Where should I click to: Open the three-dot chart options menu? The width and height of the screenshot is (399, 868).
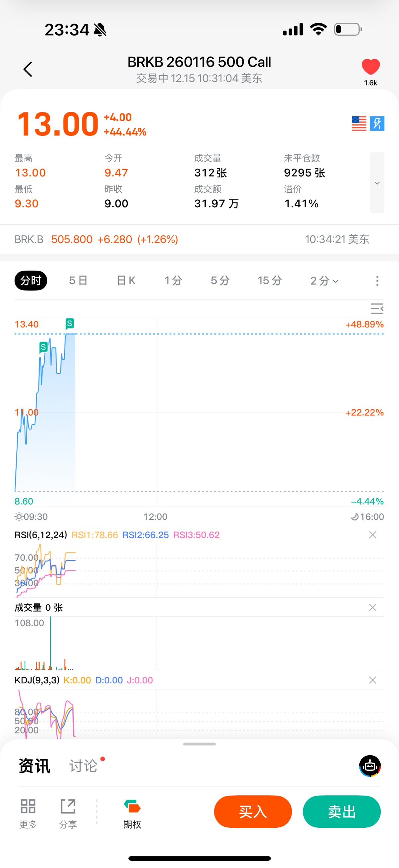(377, 281)
